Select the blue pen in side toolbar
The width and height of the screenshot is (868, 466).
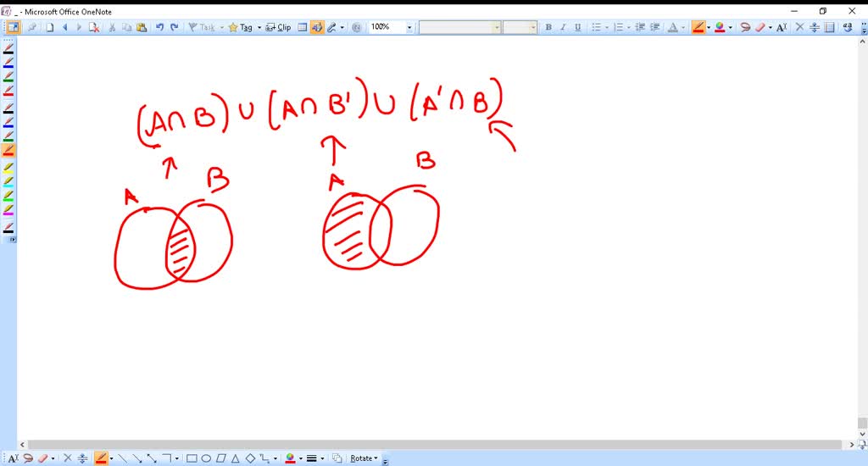8,63
